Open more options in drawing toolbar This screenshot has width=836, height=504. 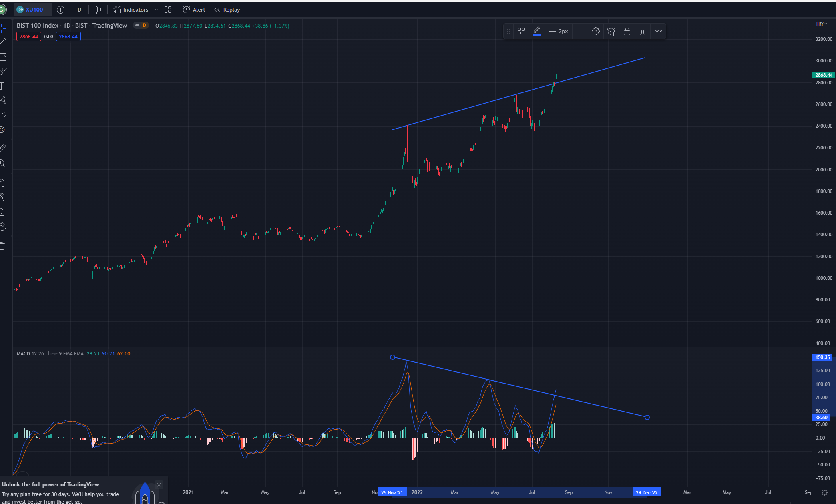[658, 31]
